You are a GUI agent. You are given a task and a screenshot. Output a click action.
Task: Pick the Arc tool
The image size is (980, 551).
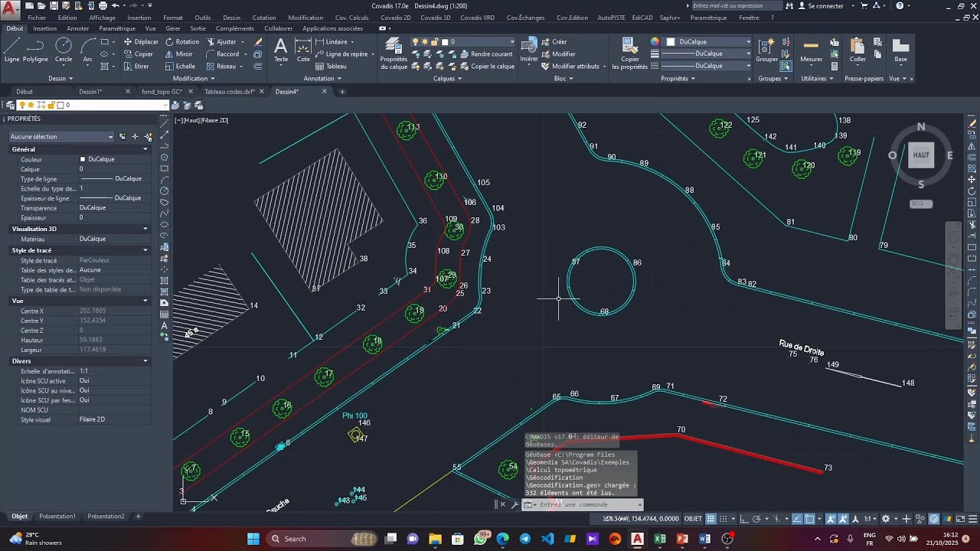click(x=88, y=51)
